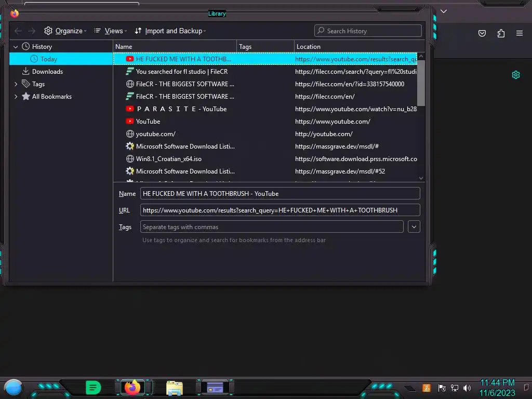Click the massgrave.dev/msdl/# location
The width and height of the screenshot is (532, 399).
tap(337, 147)
